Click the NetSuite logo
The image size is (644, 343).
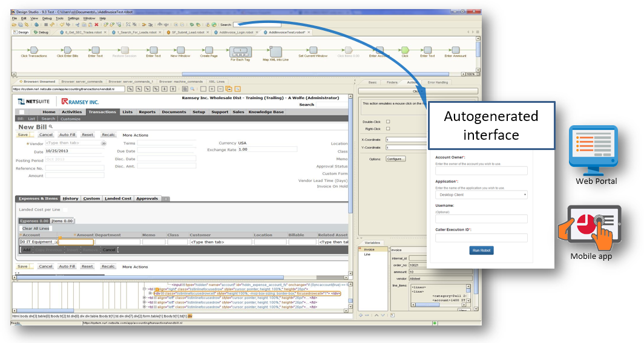34,102
